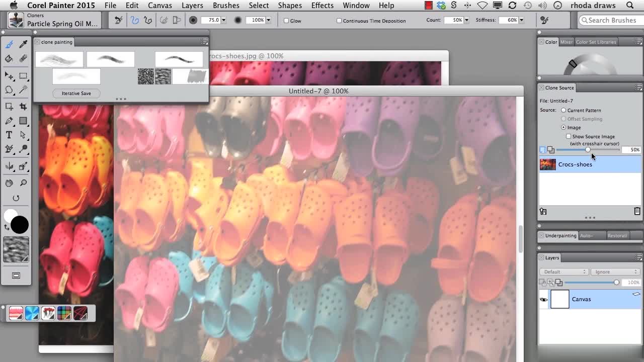644x362 pixels.
Task: Open Layers panel options menu
Action: point(640,257)
